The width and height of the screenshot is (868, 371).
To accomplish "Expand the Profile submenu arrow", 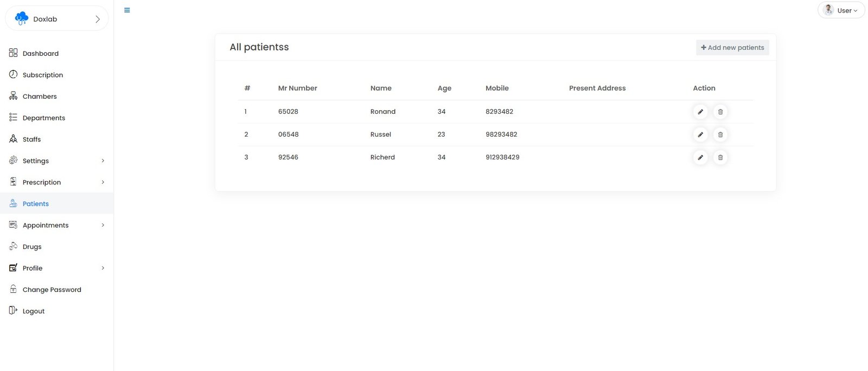I will tap(103, 268).
